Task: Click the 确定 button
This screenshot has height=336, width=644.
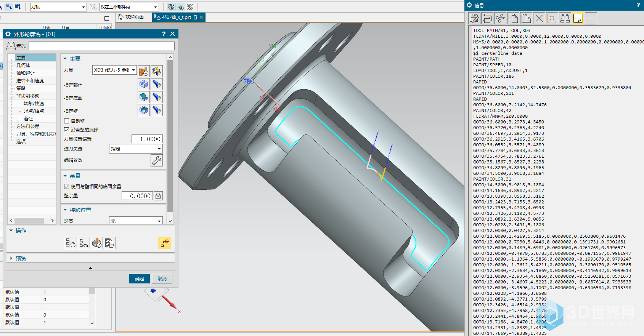Action: [140, 278]
